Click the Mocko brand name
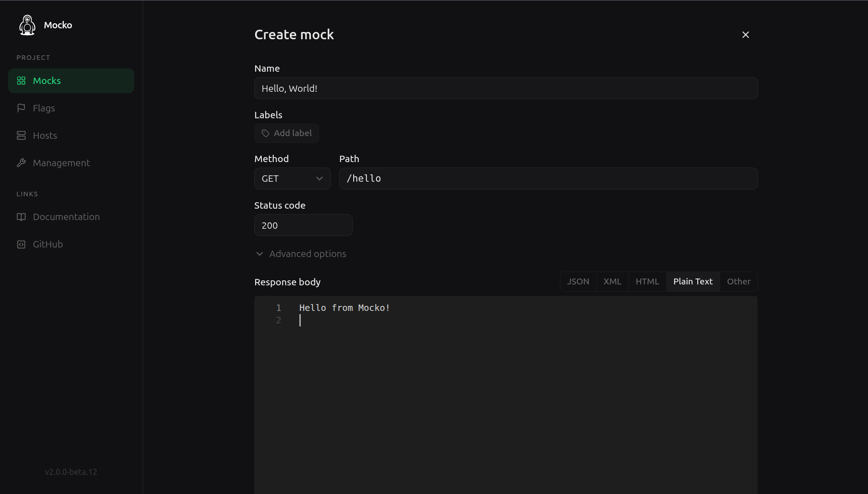The image size is (868, 494). [58, 25]
